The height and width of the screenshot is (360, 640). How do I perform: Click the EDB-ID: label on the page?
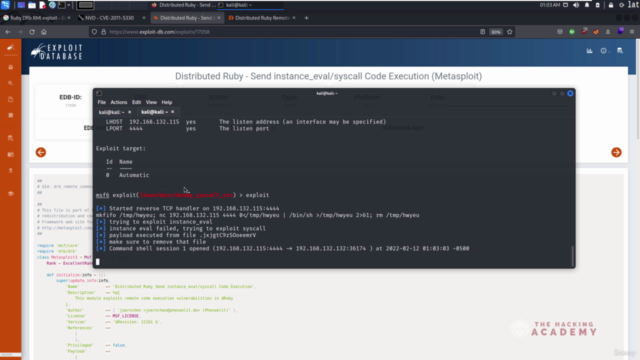click(70, 97)
